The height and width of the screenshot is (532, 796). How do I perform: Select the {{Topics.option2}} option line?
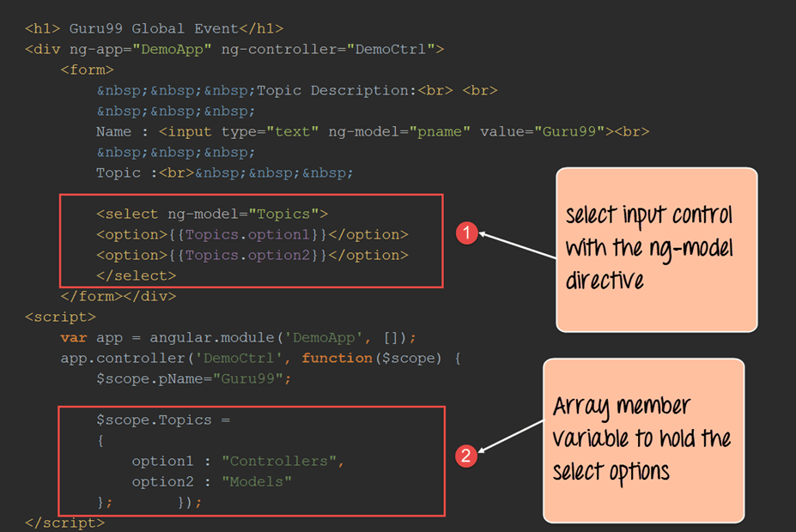pos(252,255)
